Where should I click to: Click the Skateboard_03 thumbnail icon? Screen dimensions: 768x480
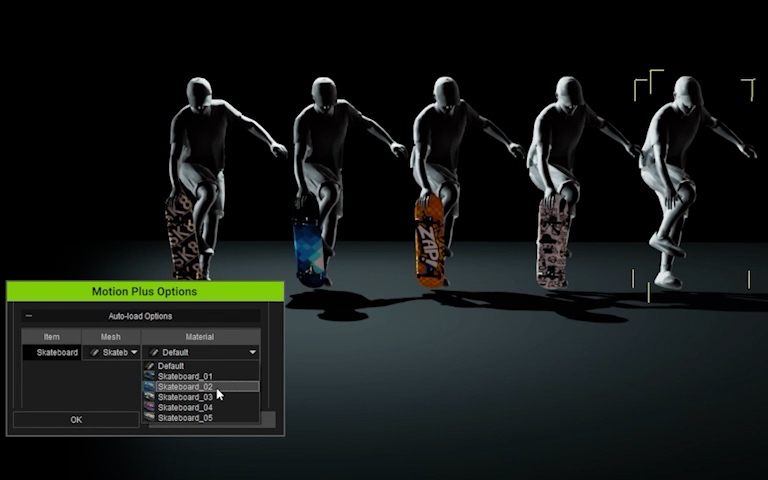click(150, 397)
